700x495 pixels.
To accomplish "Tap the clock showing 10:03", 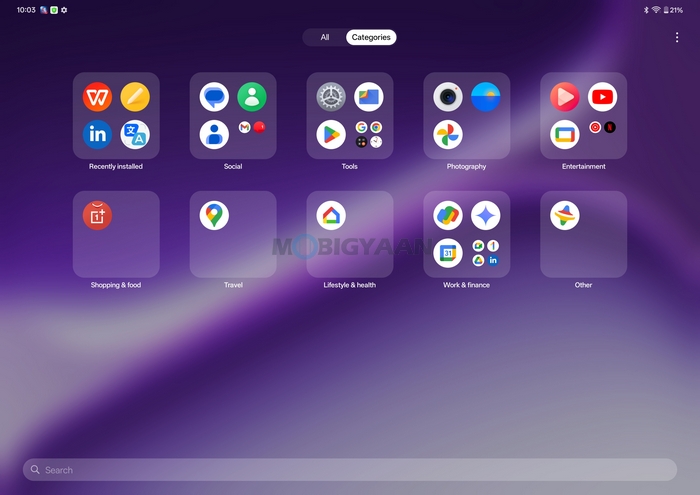I will (26, 10).
